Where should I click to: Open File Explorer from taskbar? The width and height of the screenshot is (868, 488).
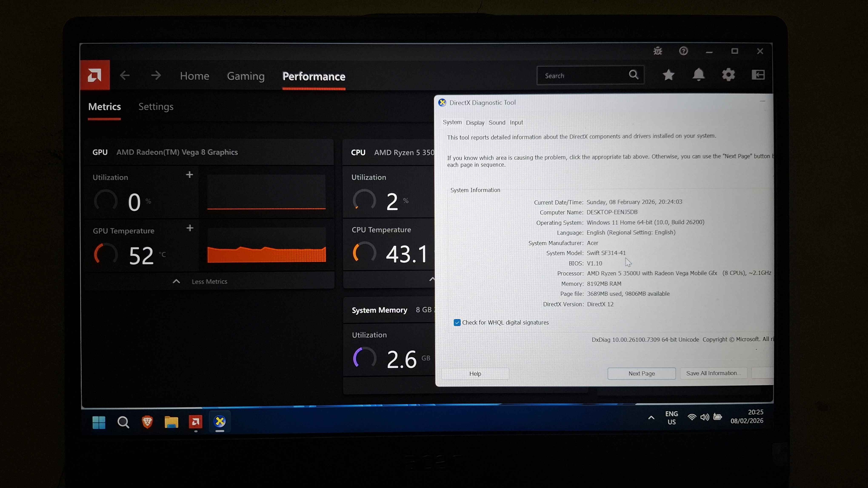(171, 422)
